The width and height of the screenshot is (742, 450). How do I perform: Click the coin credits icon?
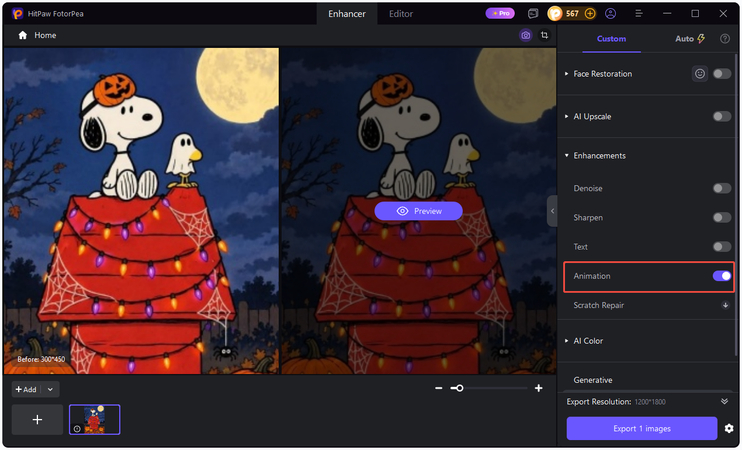pyautogui.click(x=555, y=14)
